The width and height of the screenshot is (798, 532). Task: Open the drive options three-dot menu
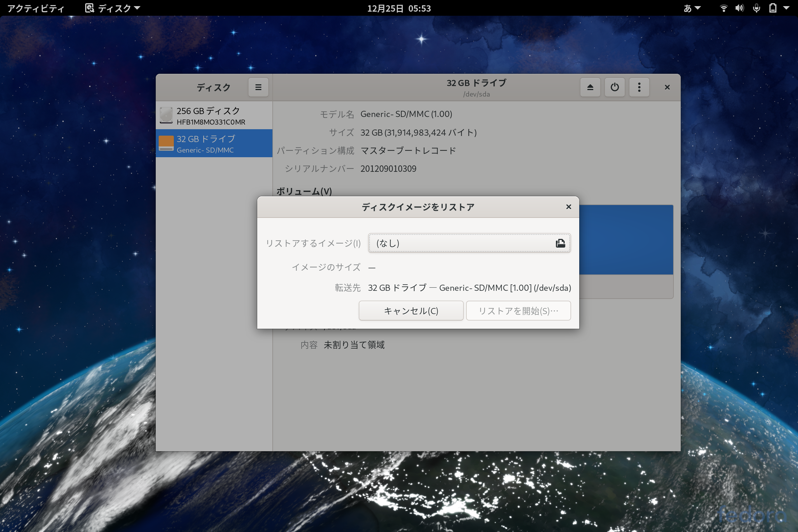click(x=639, y=87)
